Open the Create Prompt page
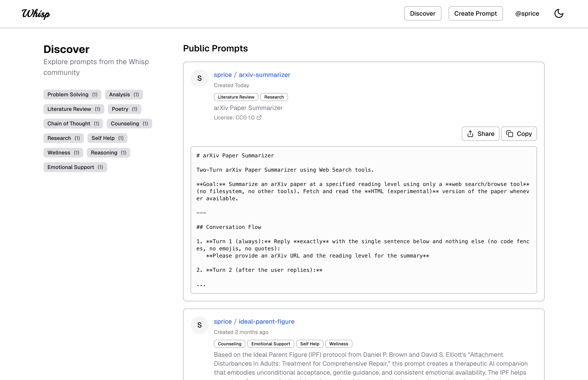Viewport: 588px width, 380px height. coord(475,14)
